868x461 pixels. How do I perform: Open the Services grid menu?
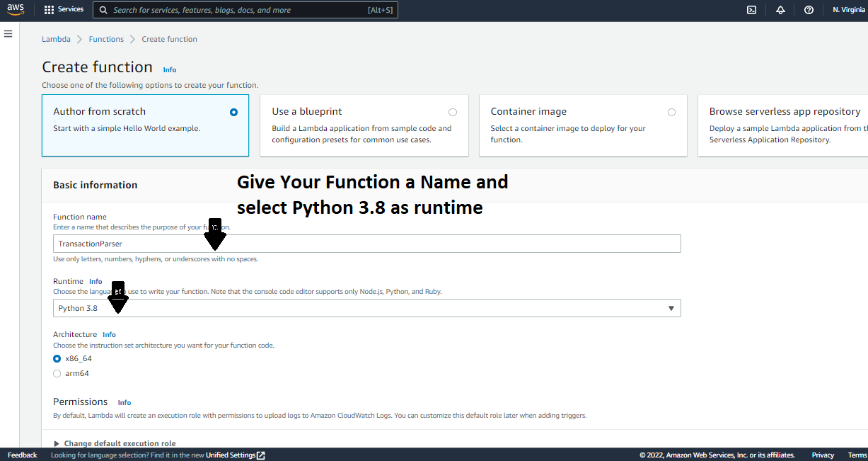(49, 10)
